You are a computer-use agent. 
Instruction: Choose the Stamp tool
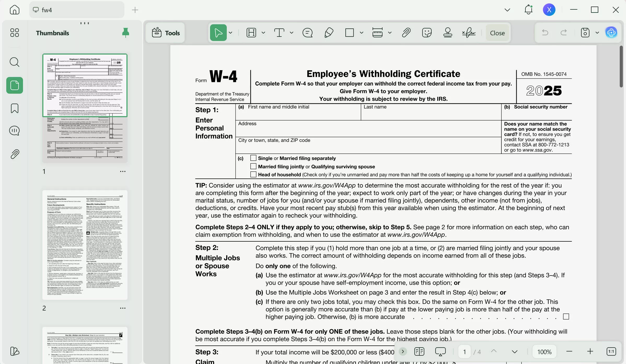[448, 33]
